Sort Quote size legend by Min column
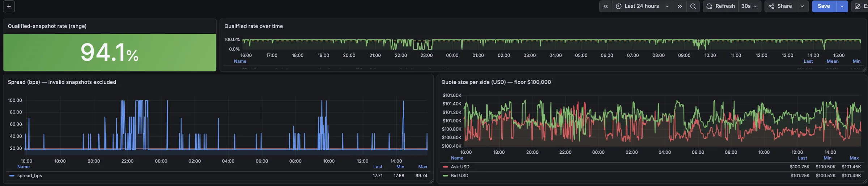 (827, 158)
